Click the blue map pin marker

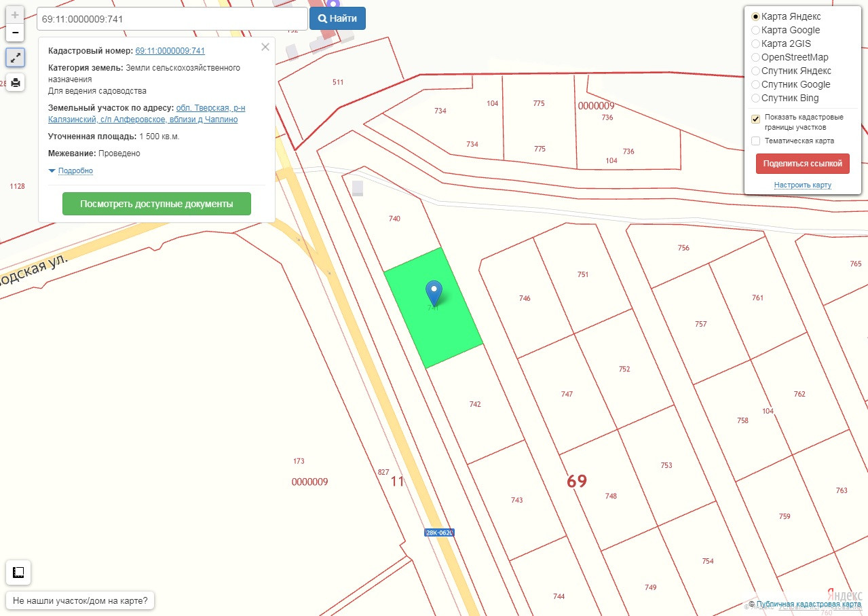point(434,293)
